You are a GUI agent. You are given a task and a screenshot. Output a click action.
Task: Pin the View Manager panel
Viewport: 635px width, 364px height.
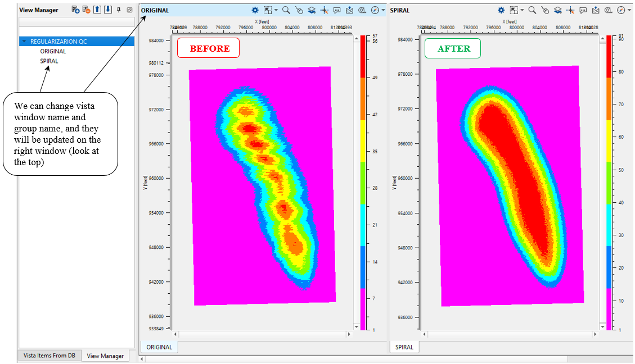point(119,10)
